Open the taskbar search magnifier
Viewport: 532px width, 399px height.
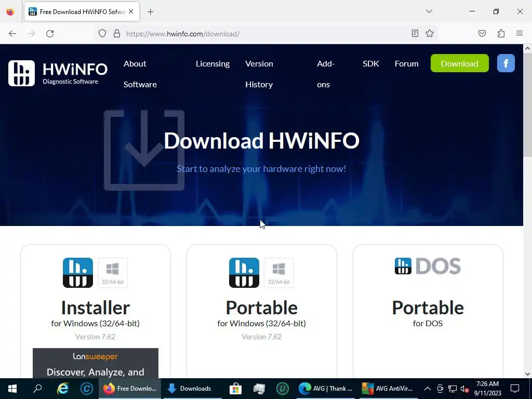tap(37, 389)
